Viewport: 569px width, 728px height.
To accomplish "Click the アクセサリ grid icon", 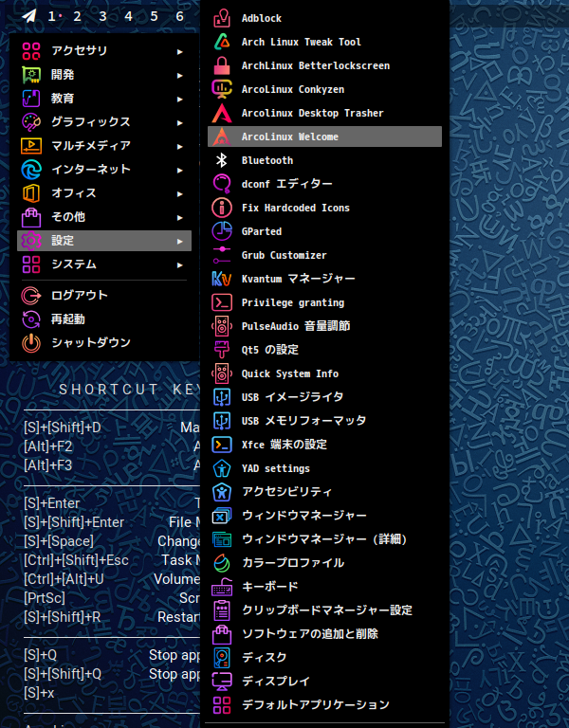I will point(31,51).
